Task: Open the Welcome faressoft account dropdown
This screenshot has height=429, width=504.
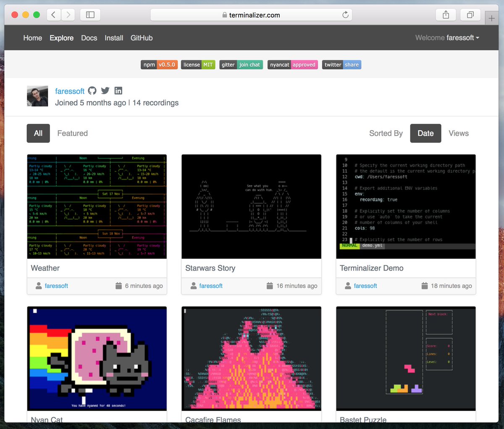Action: coord(447,37)
